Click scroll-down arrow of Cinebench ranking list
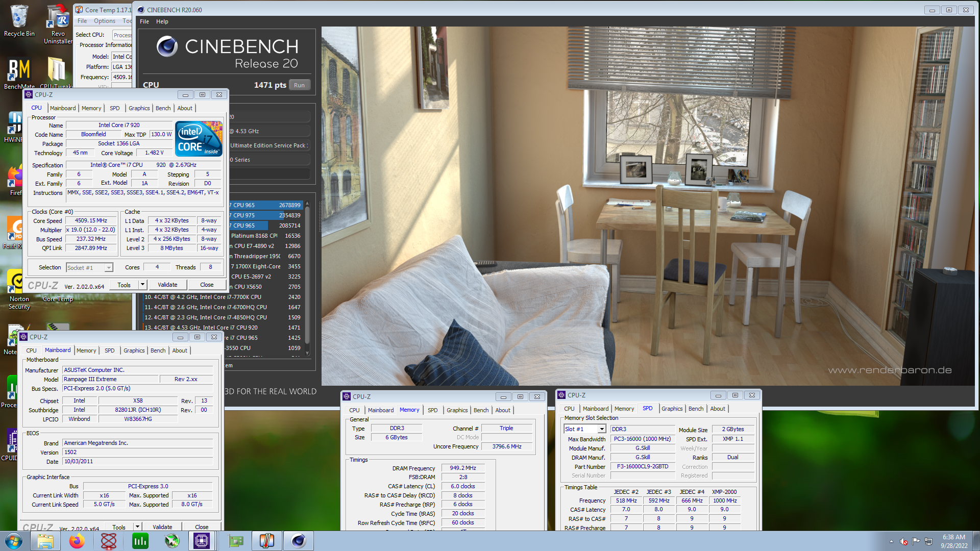Screen dimensions: 980x551 (307, 353)
